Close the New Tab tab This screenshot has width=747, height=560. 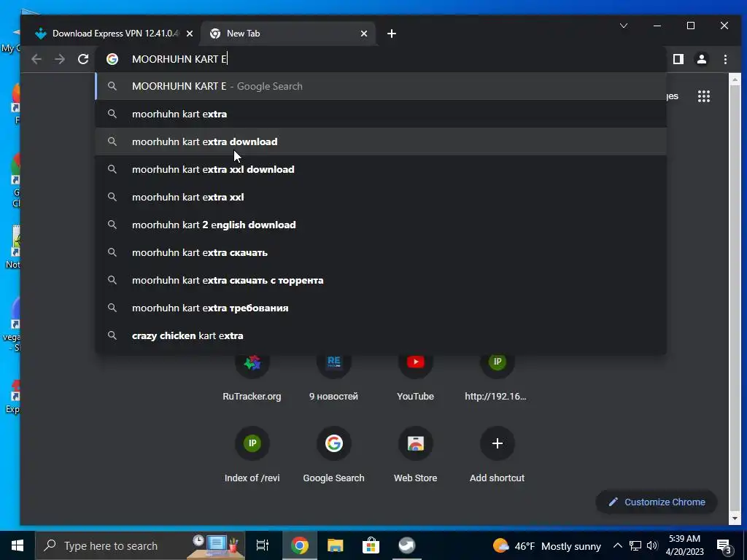(364, 34)
